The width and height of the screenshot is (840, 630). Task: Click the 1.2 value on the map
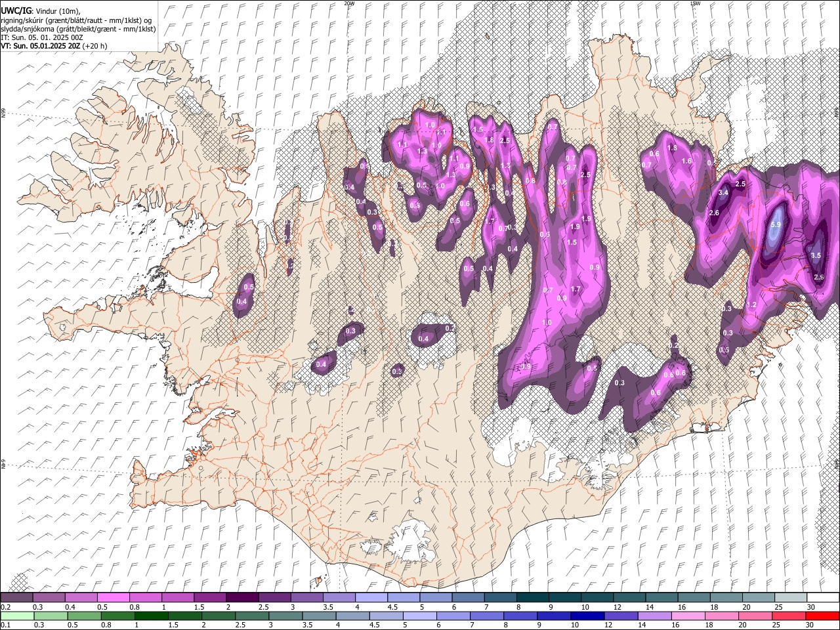pos(752,305)
